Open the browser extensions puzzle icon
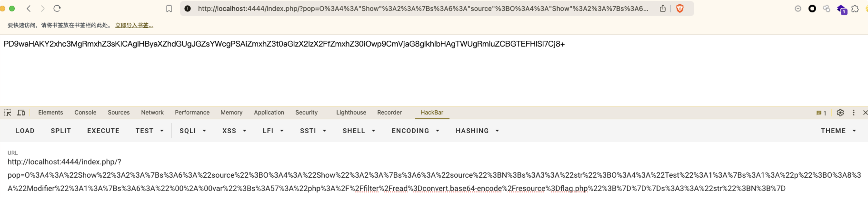This screenshot has height=200, width=868. tap(855, 9)
